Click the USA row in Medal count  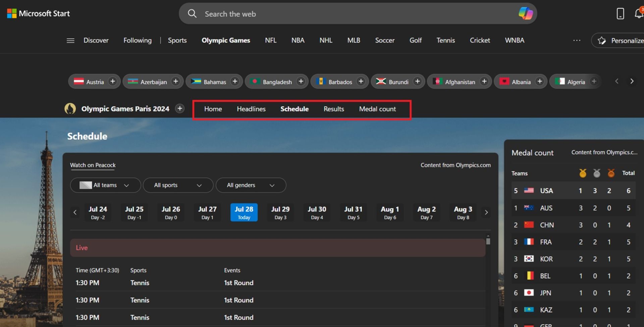574,190
